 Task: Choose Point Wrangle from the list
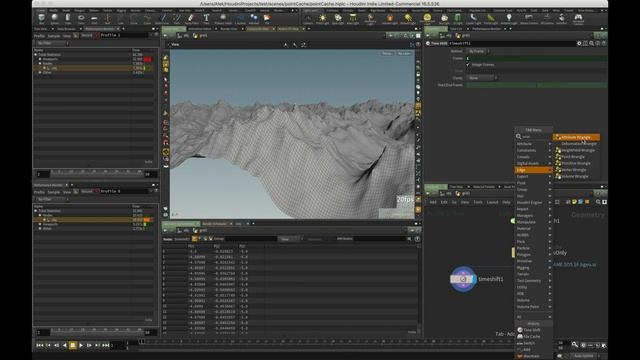(576, 157)
